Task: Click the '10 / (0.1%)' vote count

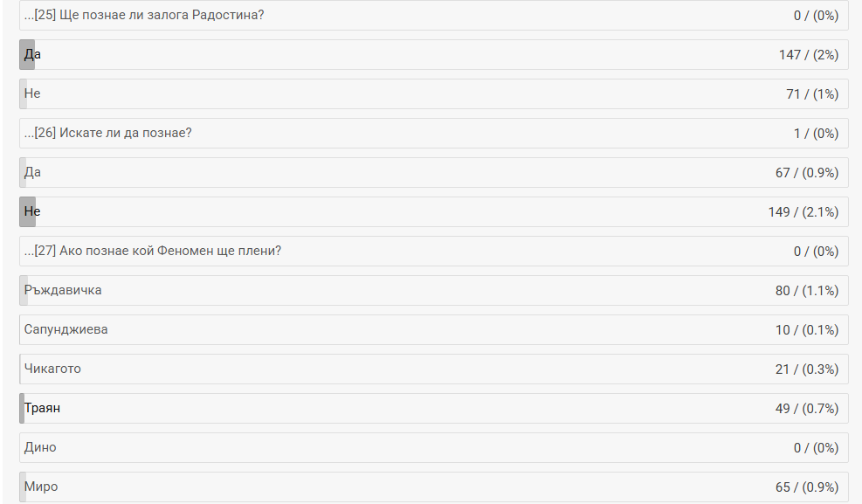Action: (x=806, y=329)
